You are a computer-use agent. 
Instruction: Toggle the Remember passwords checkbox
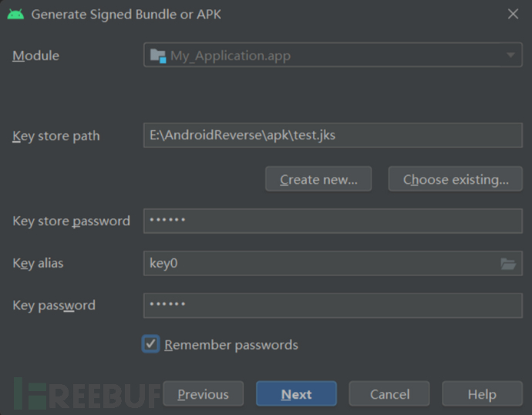coord(150,344)
